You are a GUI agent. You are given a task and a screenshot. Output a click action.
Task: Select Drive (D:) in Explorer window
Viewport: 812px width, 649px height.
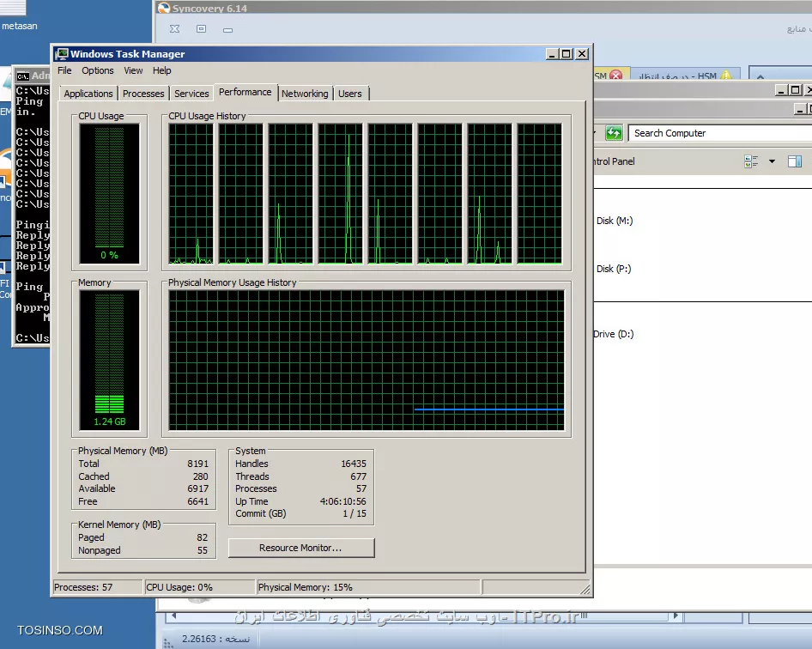coord(614,334)
